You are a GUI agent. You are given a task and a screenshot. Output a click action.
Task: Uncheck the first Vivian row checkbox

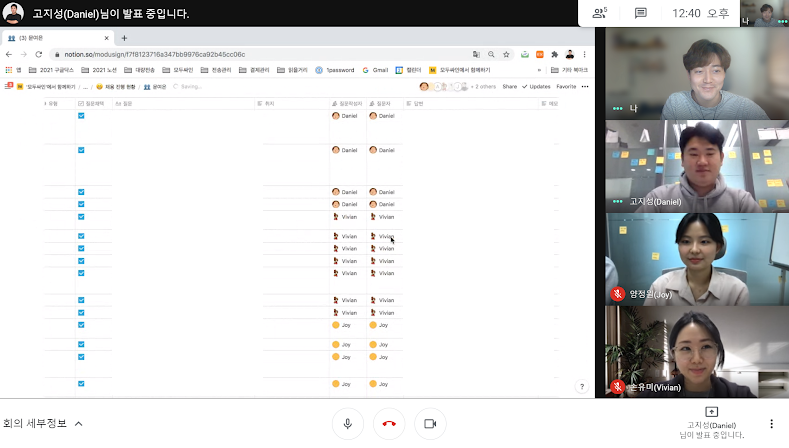pos(81,216)
